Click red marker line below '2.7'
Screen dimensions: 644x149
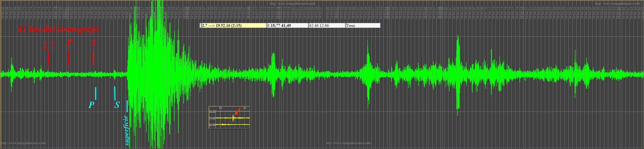point(48,58)
